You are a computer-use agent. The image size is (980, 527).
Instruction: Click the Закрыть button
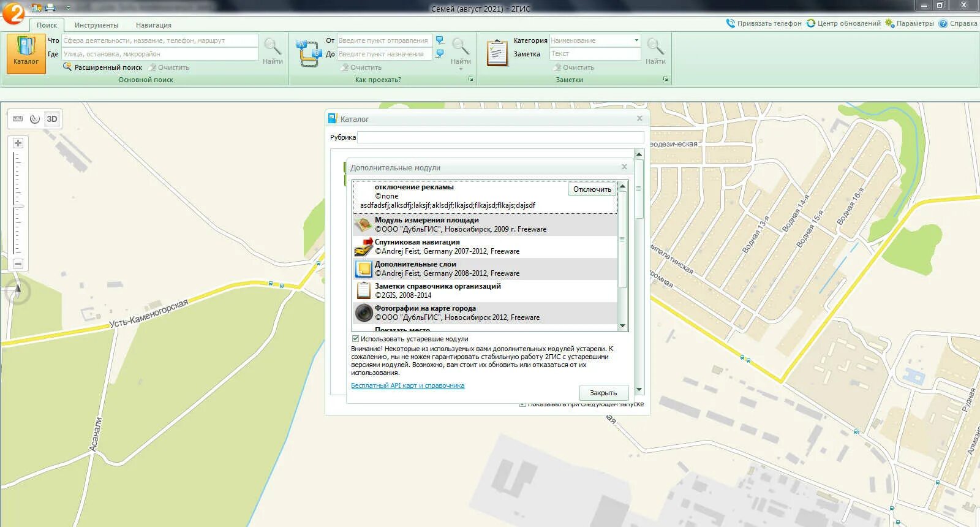tap(604, 393)
